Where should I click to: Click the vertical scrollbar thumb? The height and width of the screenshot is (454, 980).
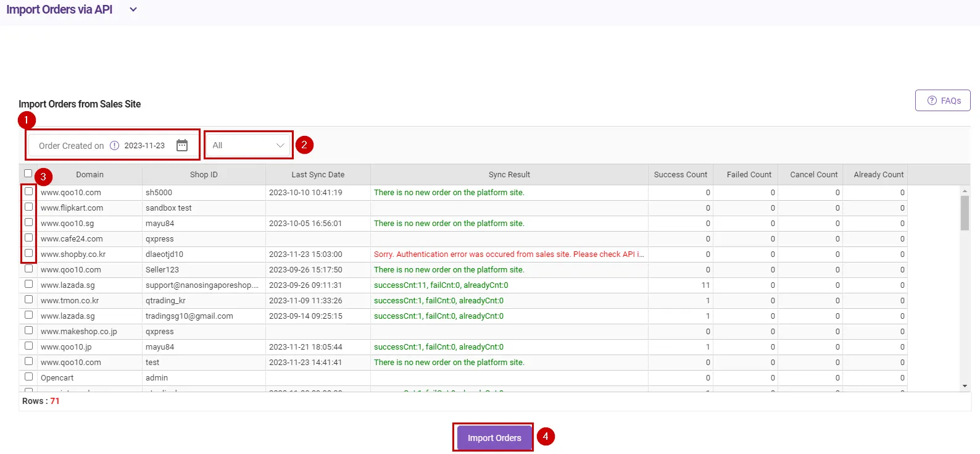coord(965,213)
